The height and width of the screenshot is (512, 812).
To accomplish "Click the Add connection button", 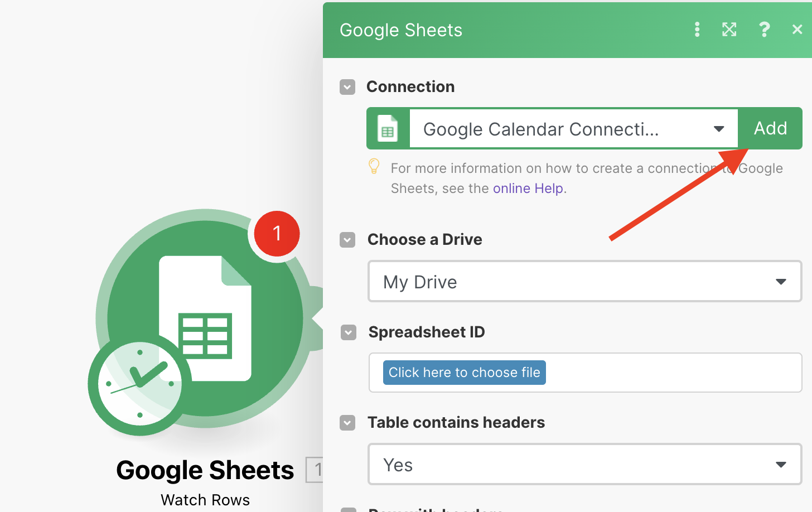I will coord(770,128).
